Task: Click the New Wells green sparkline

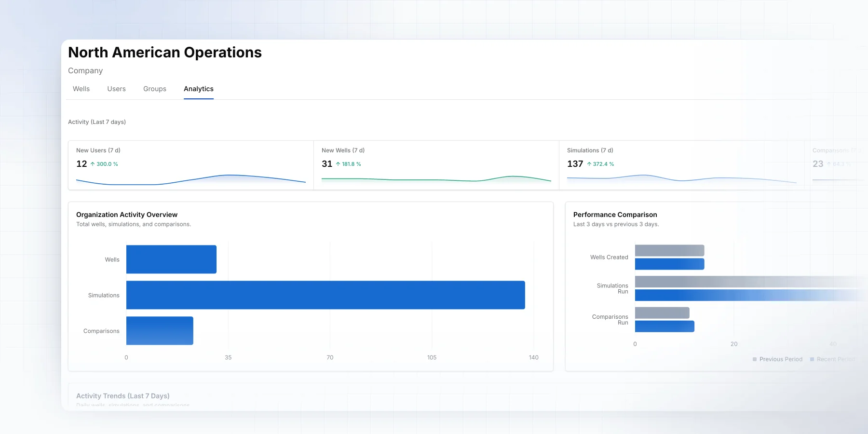Action: pos(436,179)
